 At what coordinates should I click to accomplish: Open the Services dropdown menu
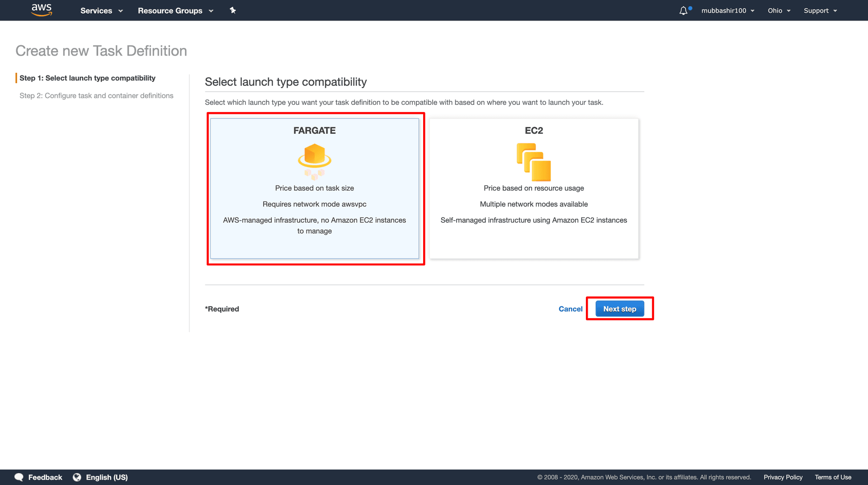coord(101,10)
